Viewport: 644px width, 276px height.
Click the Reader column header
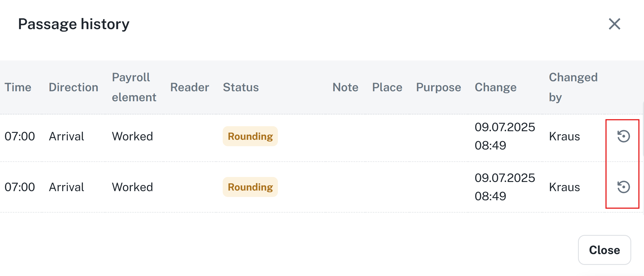pos(189,87)
